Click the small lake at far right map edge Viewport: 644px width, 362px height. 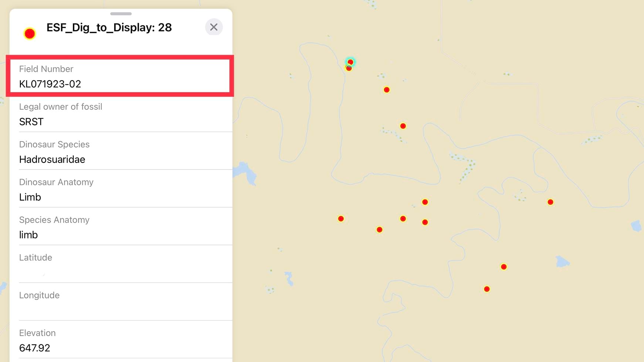636,225
